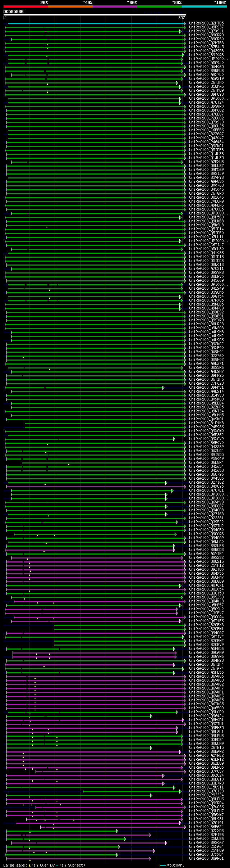Image resolution: width=230 pixels, height=868 pixels.
Task: Select hit UniRef100_Q9M560
Action: pos(206,217)
